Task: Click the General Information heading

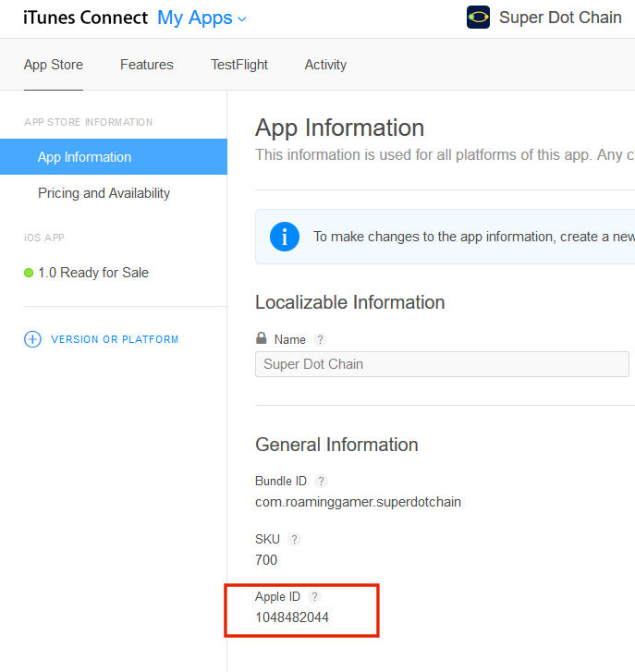Action: pos(336,445)
